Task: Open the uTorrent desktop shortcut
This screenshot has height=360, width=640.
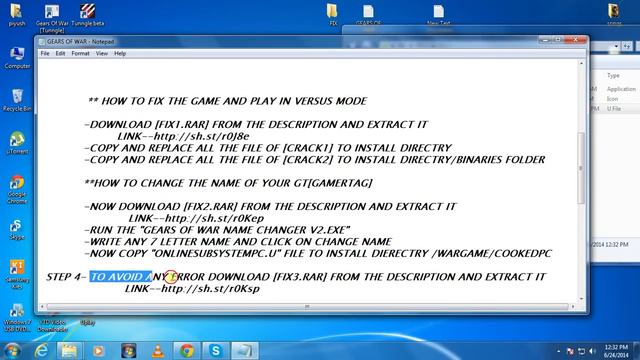Action: click(17, 143)
